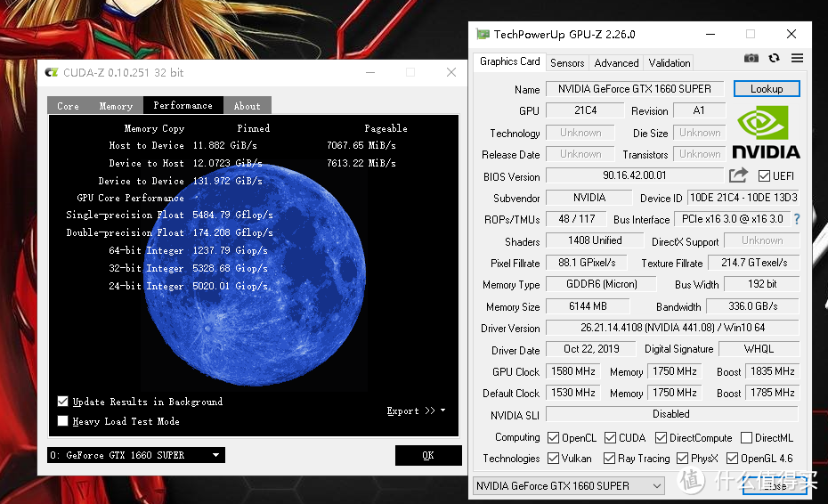Click the Texture Fillrate 214.7 GTexel/s field
Viewport: 828px width, 504px height.
coord(753,262)
